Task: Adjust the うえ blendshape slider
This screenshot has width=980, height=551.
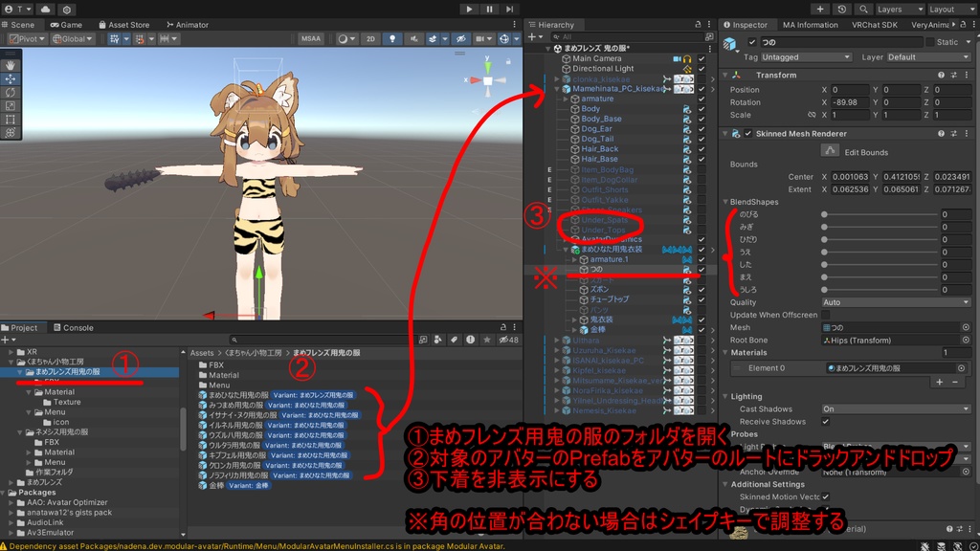Action: coord(880,252)
